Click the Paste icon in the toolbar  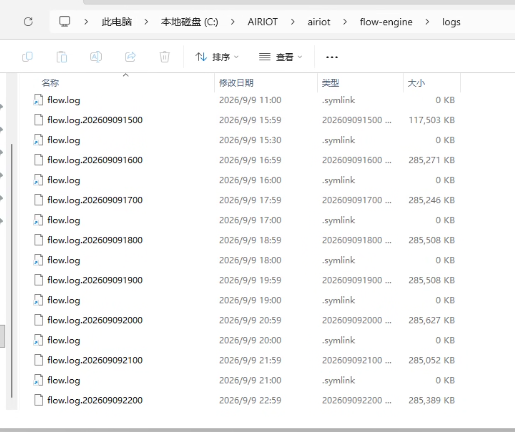click(x=62, y=57)
